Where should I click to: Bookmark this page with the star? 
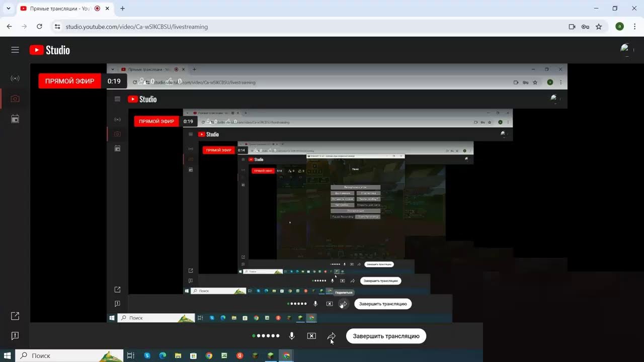pyautogui.click(x=599, y=27)
